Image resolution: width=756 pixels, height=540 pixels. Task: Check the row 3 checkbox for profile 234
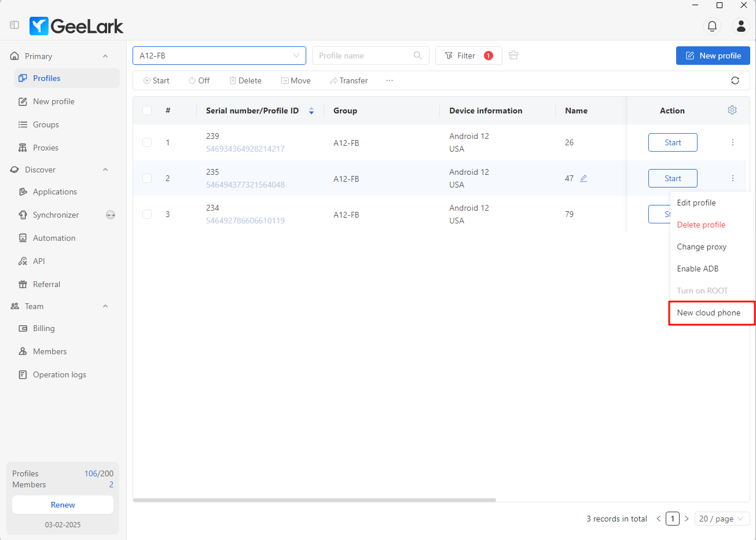click(147, 214)
